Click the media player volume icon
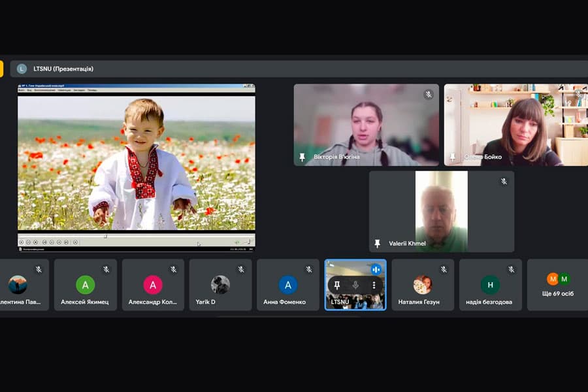Screen dimensions: 588x392 tap(237, 242)
